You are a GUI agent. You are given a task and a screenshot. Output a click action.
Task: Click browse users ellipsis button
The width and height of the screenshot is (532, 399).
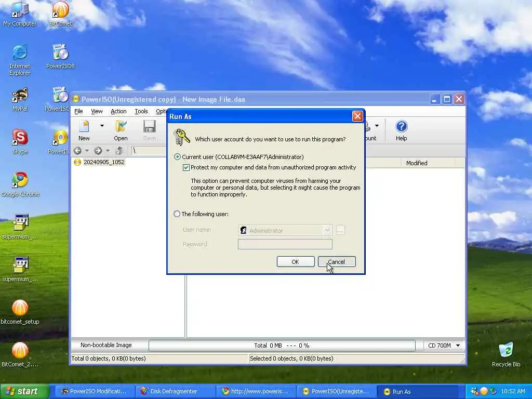[340, 230]
